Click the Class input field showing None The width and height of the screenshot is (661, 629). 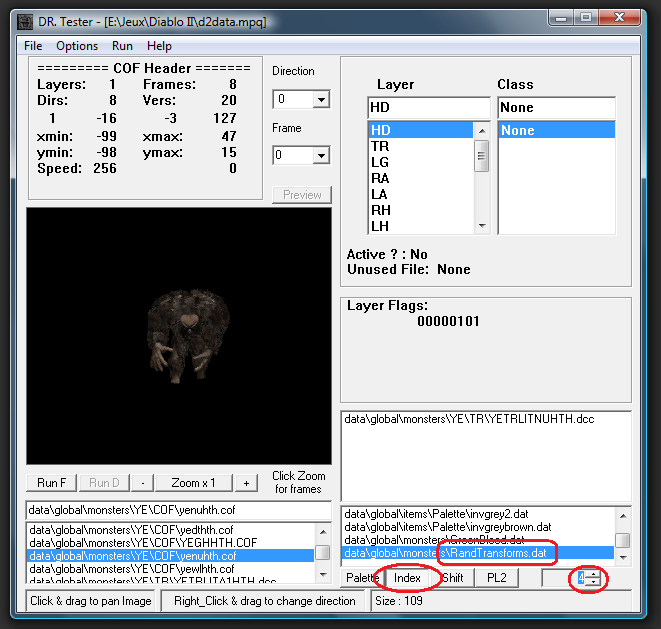click(556, 108)
